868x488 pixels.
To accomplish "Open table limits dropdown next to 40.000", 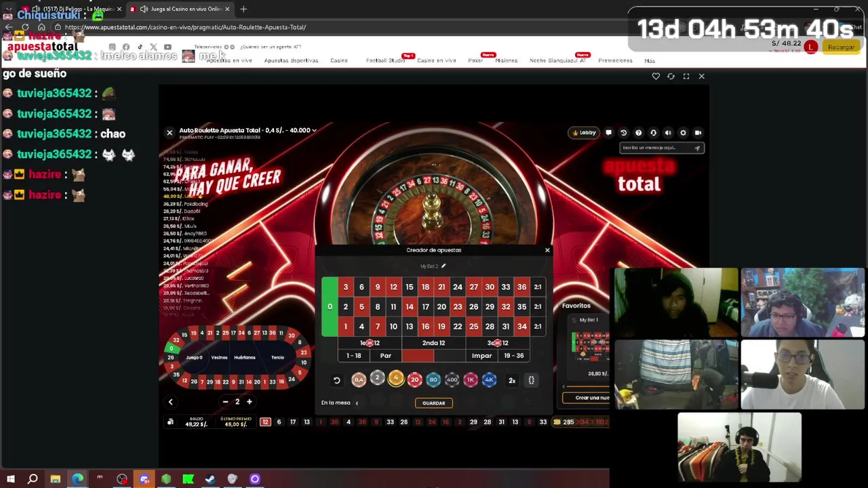I will (x=314, y=130).
